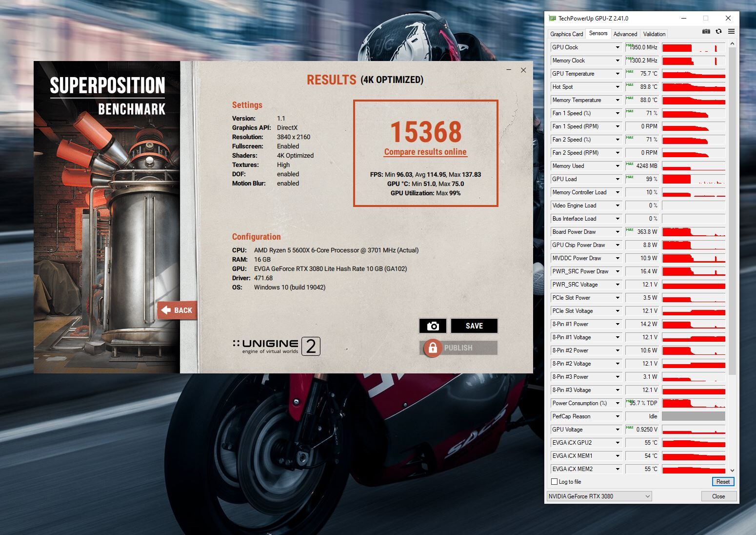Open the Advanced tab

(x=625, y=34)
